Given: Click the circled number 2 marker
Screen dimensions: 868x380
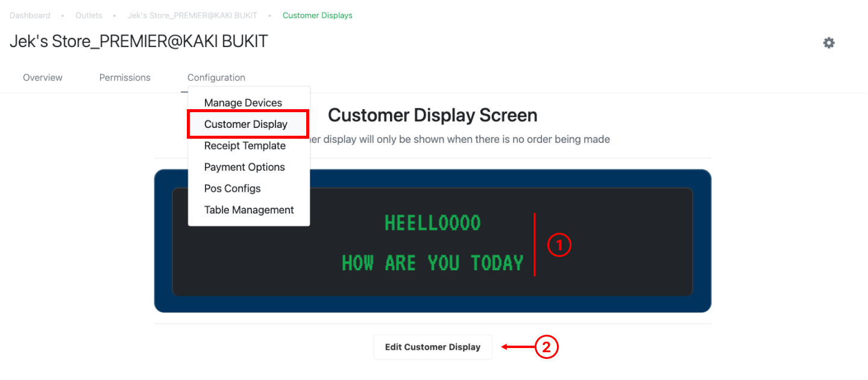Looking at the screenshot, I should click(547, 347).
